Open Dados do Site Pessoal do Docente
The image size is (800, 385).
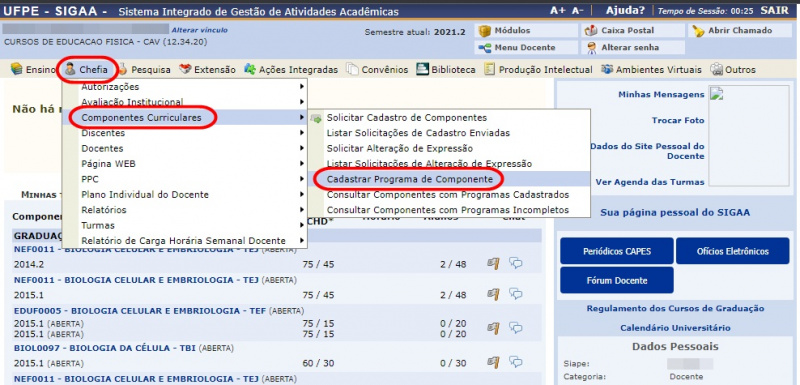[647, 151]
